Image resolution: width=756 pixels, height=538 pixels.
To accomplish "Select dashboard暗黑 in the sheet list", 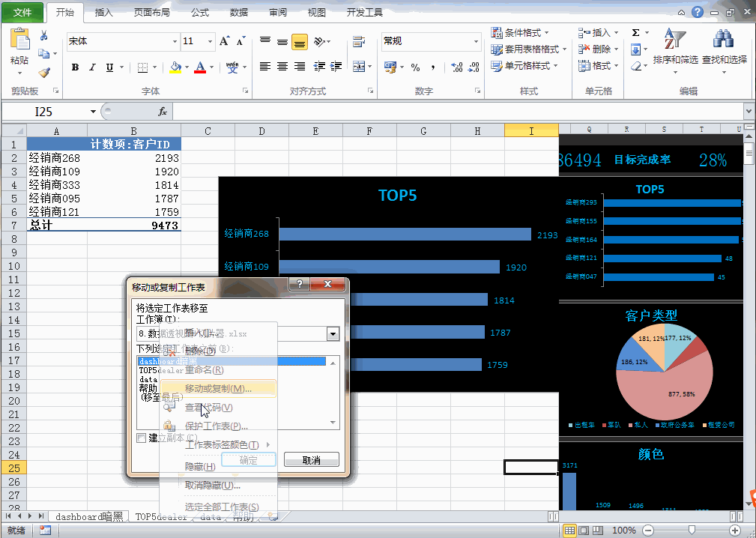I will point(232,361).
